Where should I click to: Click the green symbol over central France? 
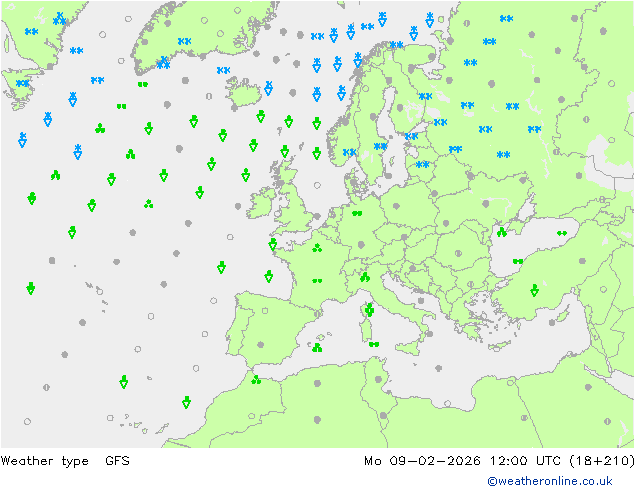tap(317, 248)
